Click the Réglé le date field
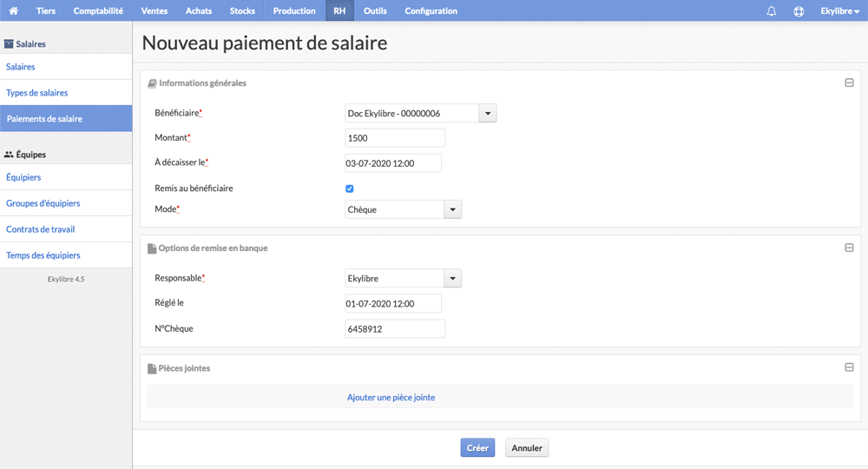This screenshot has height=469, width=868. tap(393, 303)
